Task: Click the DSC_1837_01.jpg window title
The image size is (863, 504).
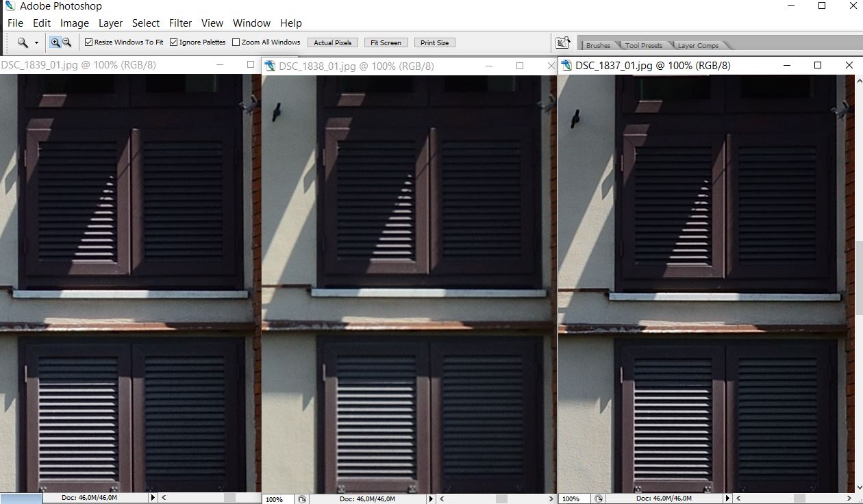Action: [x=653, y=66]
